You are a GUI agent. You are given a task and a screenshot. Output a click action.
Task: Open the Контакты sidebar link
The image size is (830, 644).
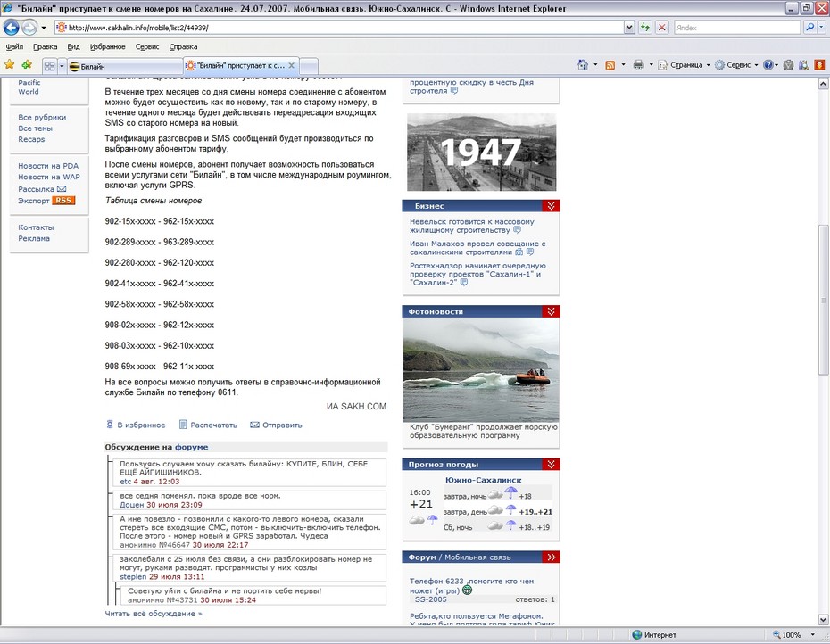[x=36, y=227]
